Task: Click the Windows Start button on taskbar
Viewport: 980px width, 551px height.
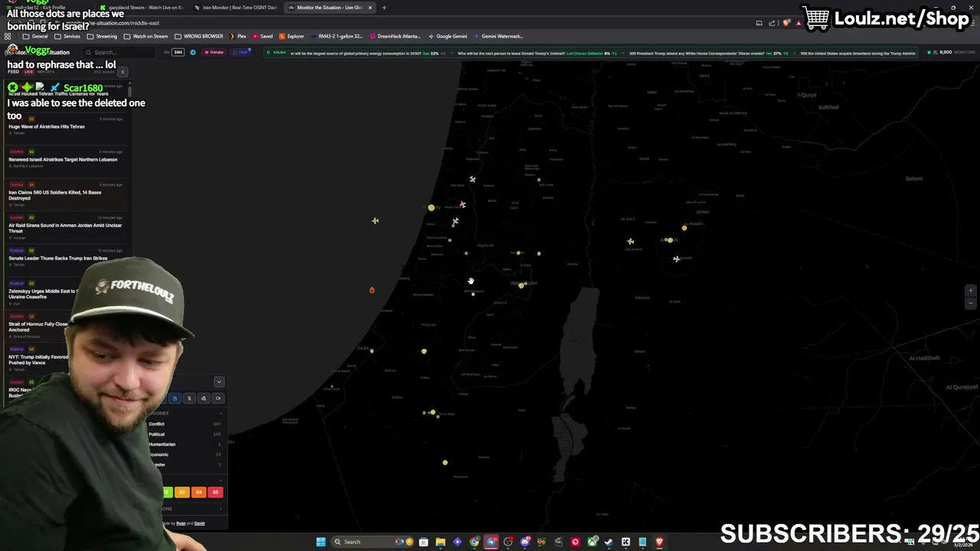Action: [x=321, y=542]
